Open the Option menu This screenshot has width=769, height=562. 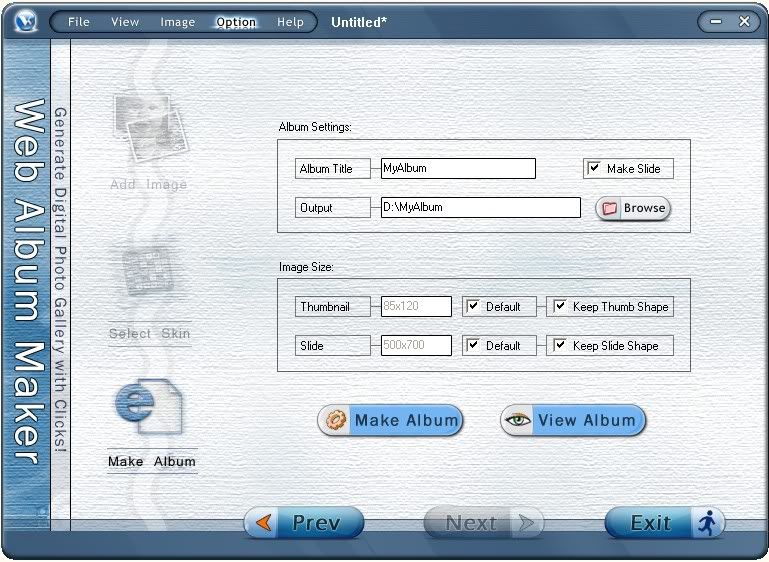coord(236,22)
